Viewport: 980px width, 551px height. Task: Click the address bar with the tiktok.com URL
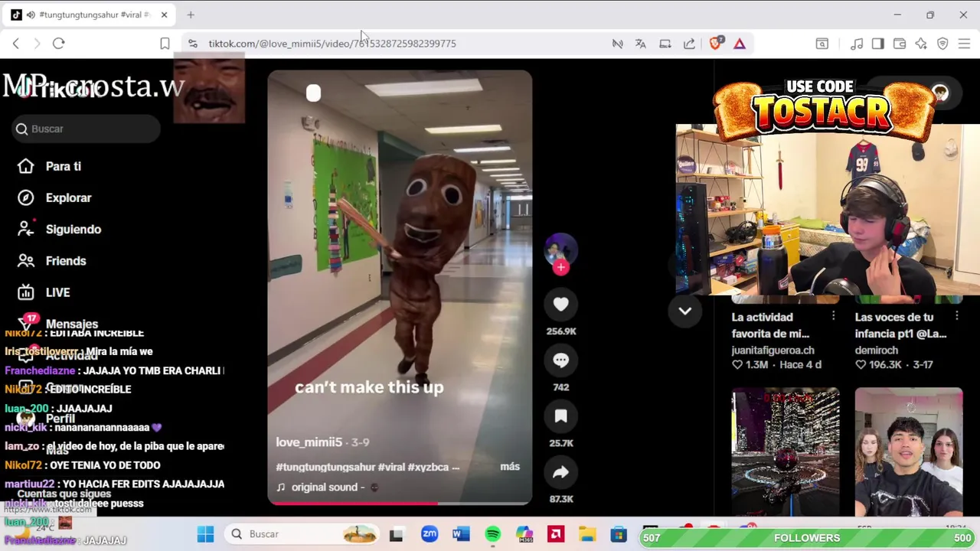(x=332, y=44)
